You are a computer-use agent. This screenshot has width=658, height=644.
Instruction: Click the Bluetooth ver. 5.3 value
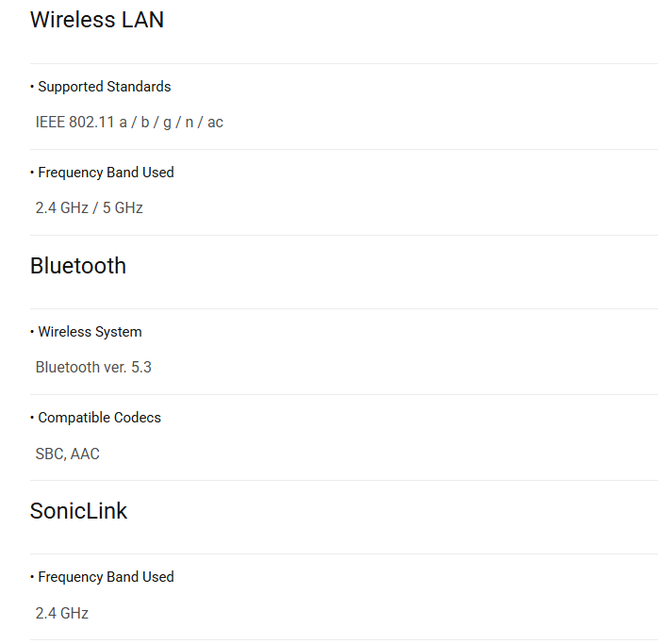[93, 368]
